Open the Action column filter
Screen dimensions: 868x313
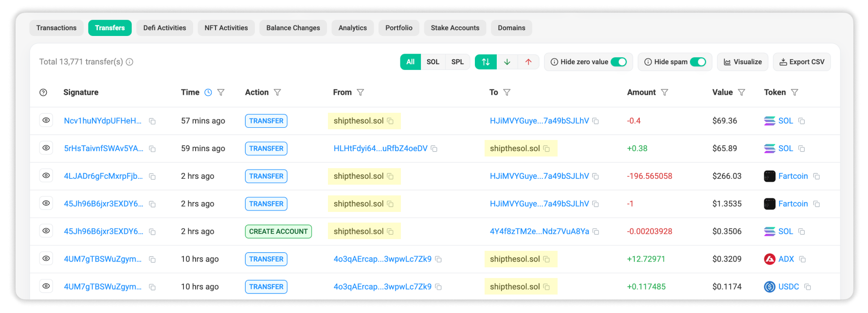tap(277, 92)
